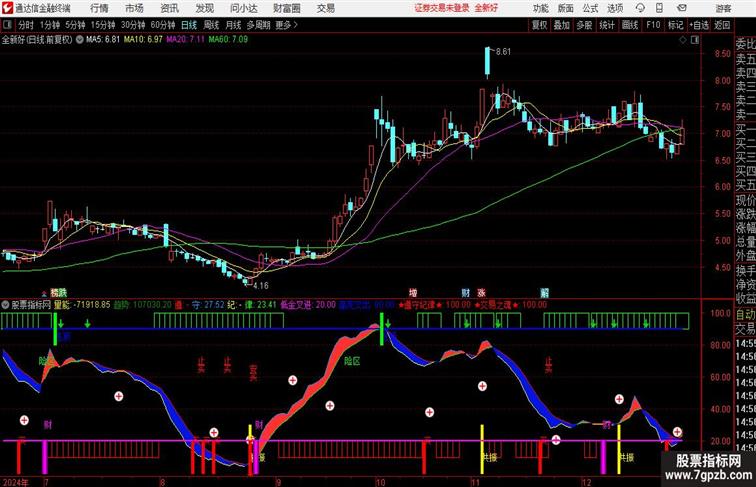The height and width of the screenshot is (487, 756).
Task: Click the 叠加 toolbar button
Action: coord(562,25)
